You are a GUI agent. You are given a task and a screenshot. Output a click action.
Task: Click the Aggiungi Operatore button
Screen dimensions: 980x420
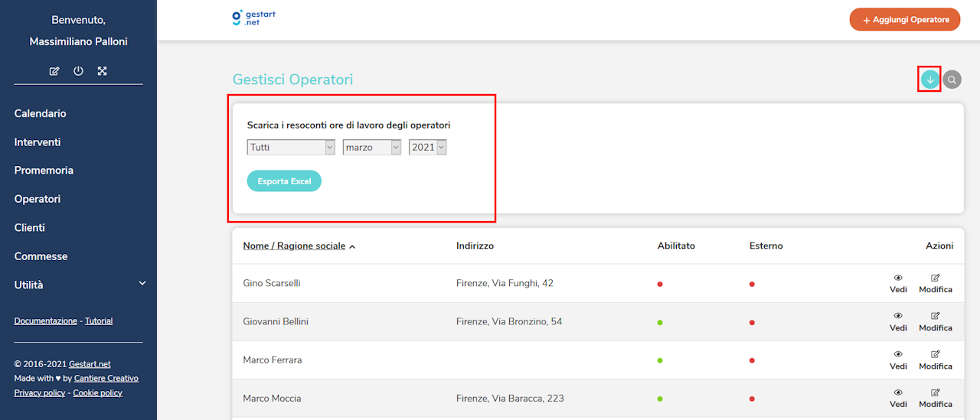[x=905, y=20]
